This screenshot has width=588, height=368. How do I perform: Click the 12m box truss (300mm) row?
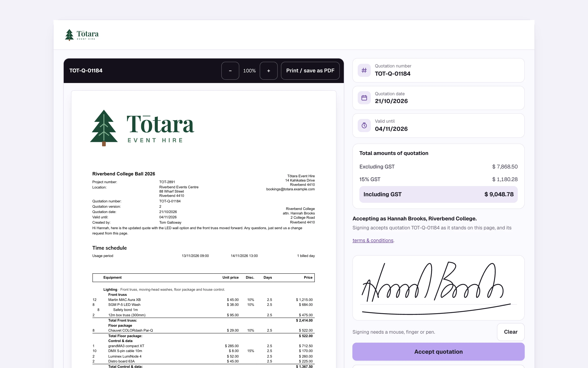point(203,315)
